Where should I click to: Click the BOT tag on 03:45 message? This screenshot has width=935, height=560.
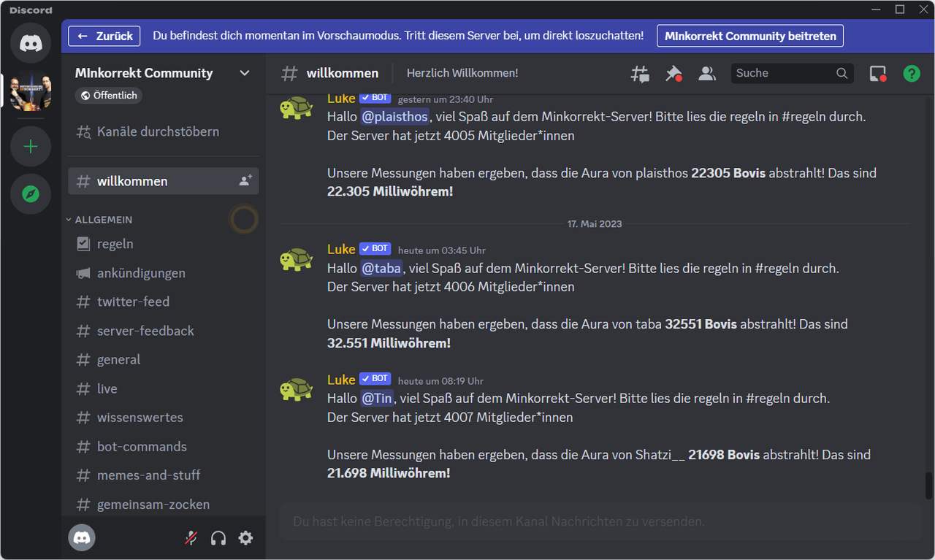point(375,248)
